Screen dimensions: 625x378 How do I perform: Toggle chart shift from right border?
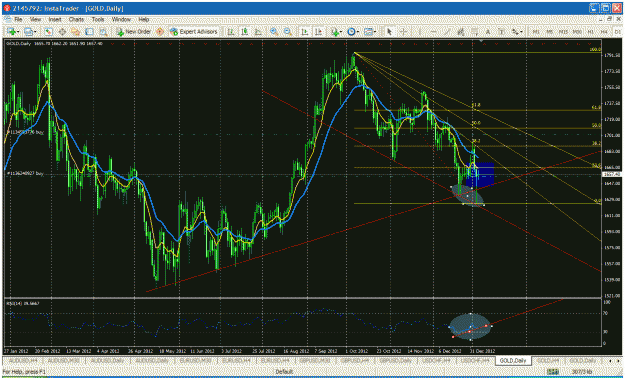click(x=318, y=32)
